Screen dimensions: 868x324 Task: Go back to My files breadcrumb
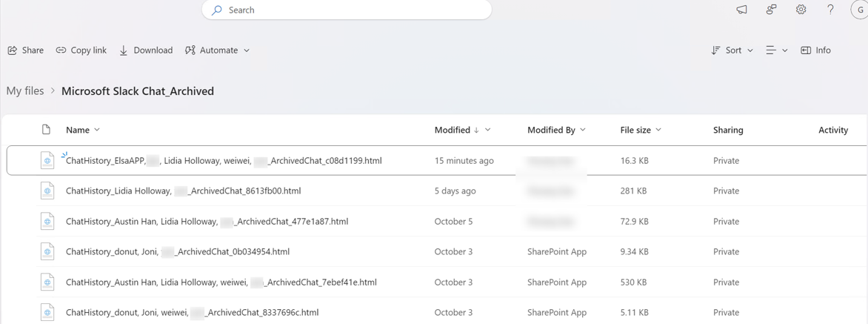point(25,91)
